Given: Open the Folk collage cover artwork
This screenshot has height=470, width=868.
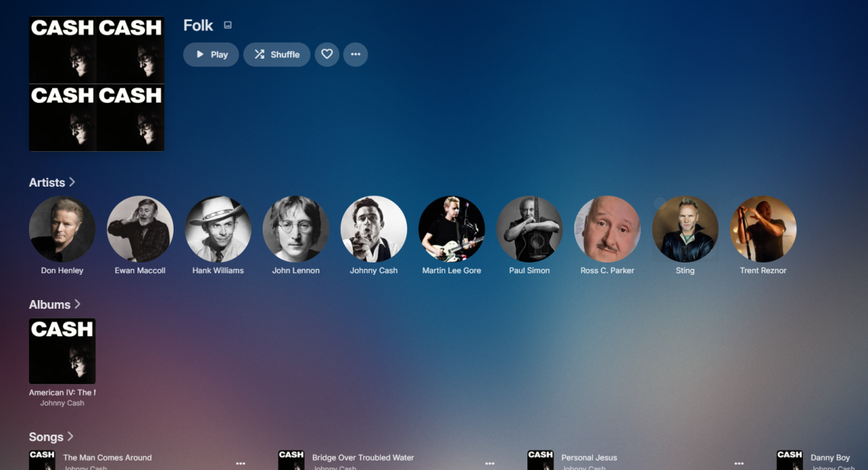Looking at the screenshot, I should (x=96, y=84).
